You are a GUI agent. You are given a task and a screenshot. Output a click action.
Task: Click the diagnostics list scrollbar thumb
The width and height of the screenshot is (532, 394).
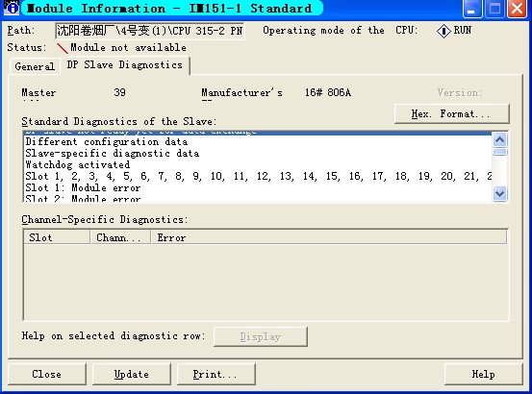pyautogui.click(x=499, y=152)
